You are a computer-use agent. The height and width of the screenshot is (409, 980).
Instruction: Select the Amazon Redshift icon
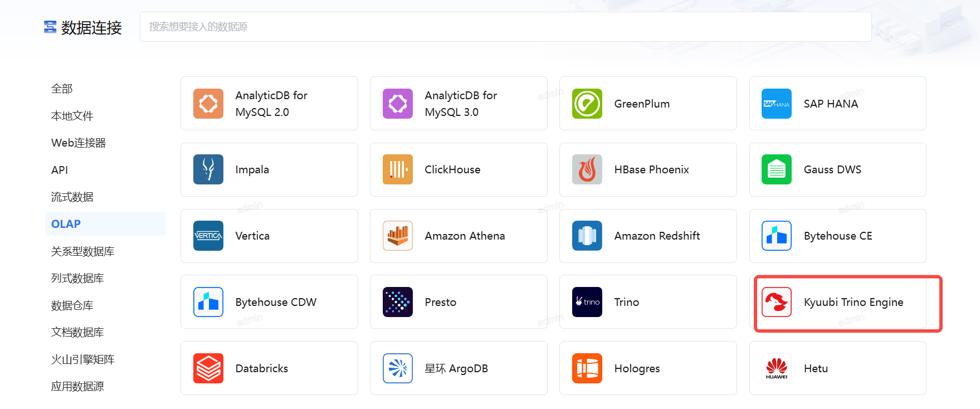click(587, 236)
